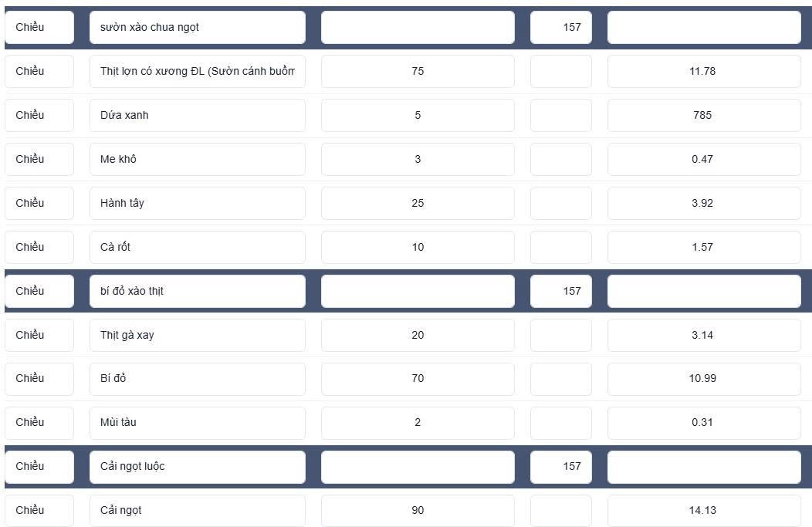
Task: Select the total field showing 785
Action: tap(704, 116)
